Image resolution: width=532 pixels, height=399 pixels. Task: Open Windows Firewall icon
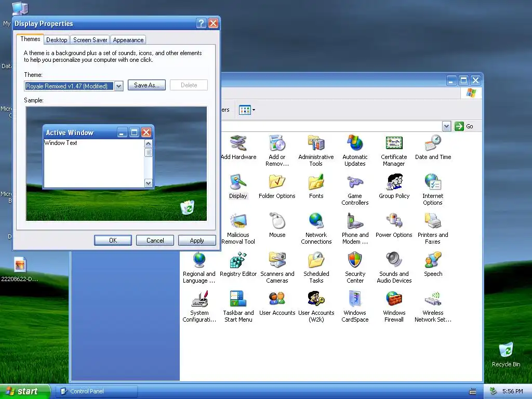tap(394, 307)
